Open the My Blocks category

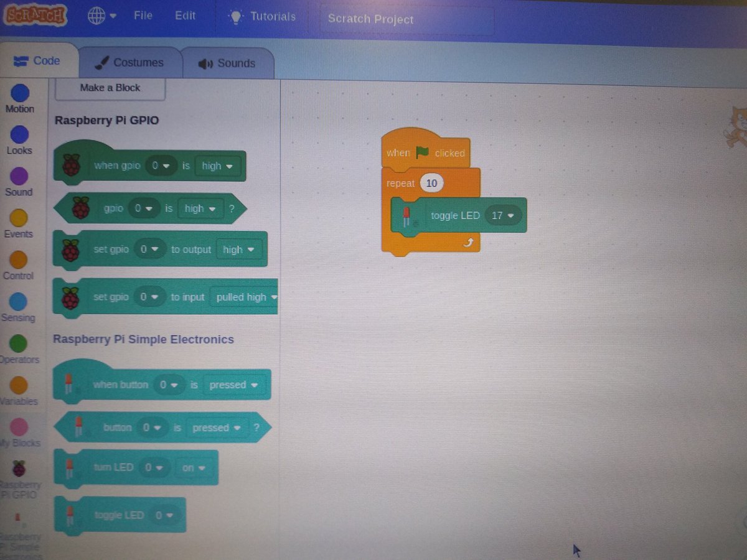click(19, 430)
